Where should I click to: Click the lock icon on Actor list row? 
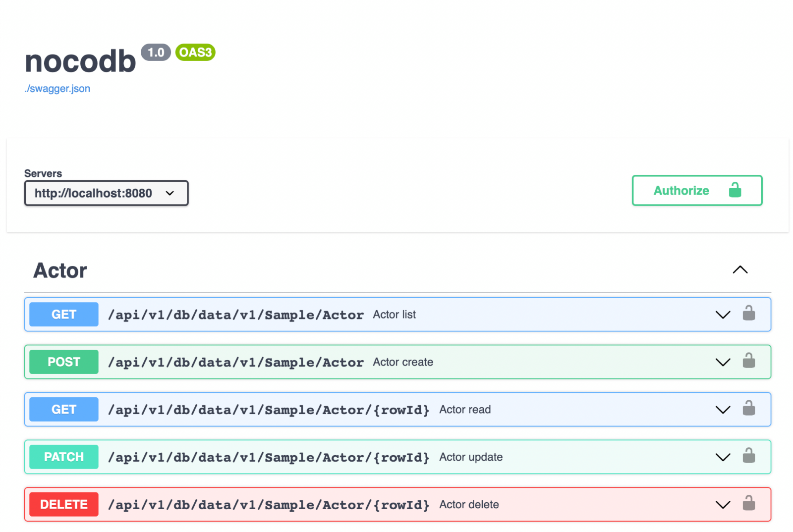pyautogui.click(x=748, y=314)
